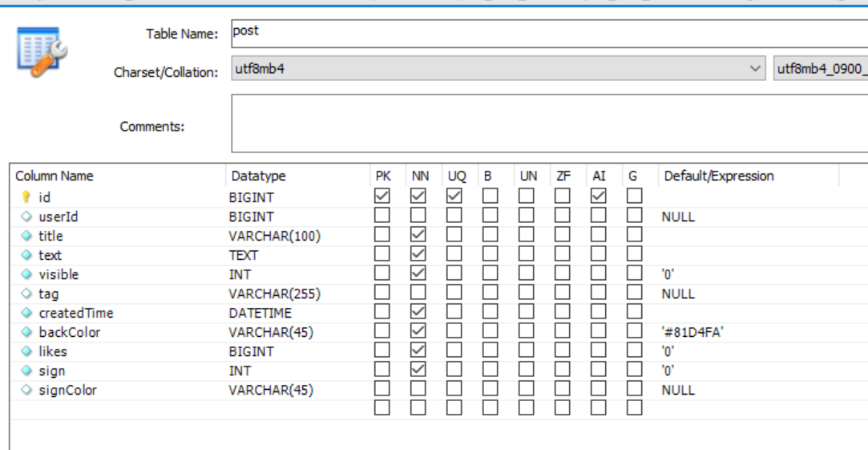Open the utf8mb4 charset dropdown
The width and height of the screenshot is (868, 450).
coord(499,68)
